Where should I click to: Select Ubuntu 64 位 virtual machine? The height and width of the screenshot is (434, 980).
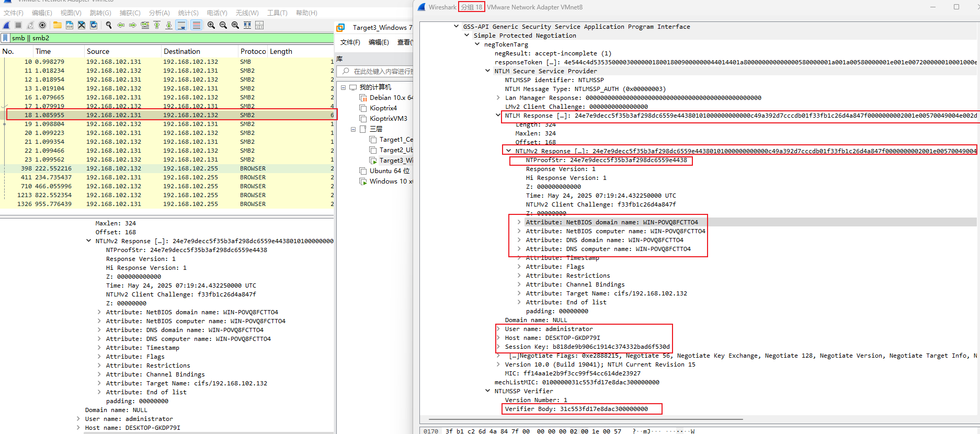[384, 171]
